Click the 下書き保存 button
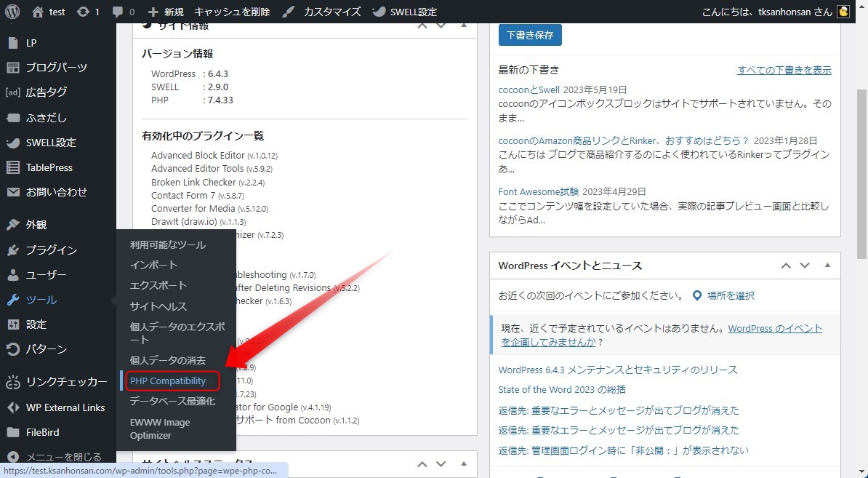The height and width of the screenshot is (478, 868). [x=530, y=35]
